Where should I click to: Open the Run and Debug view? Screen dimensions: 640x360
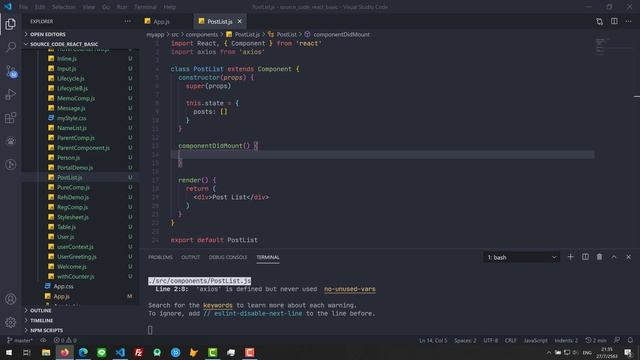[x=11, y=94]
